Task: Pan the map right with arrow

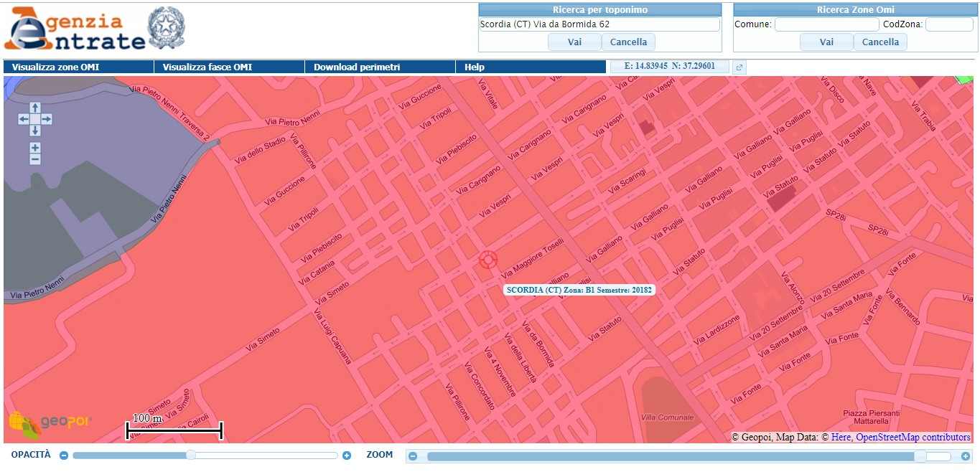Action: click(47, 119)
